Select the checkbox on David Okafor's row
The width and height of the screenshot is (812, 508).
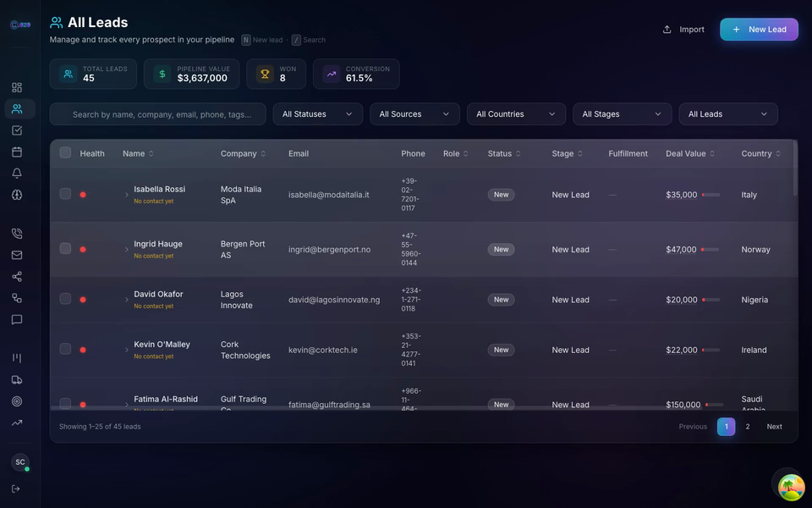click(65, 299)
